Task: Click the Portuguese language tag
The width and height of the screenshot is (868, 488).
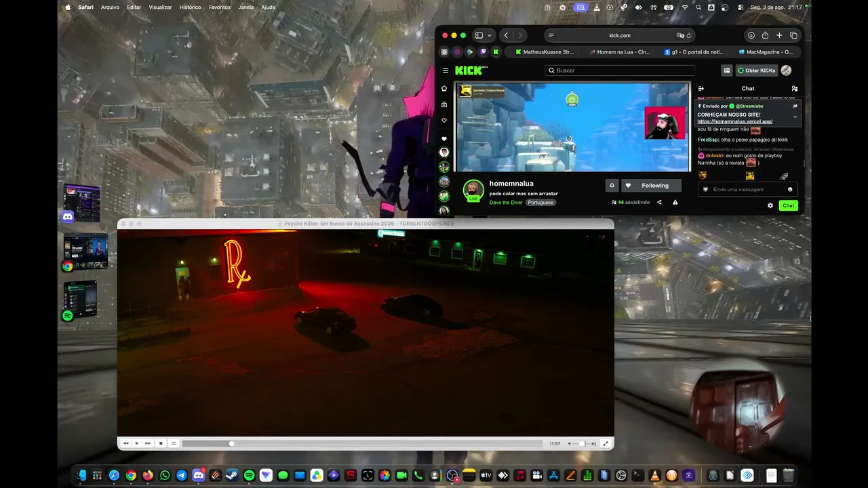Action: coord(540,202)
